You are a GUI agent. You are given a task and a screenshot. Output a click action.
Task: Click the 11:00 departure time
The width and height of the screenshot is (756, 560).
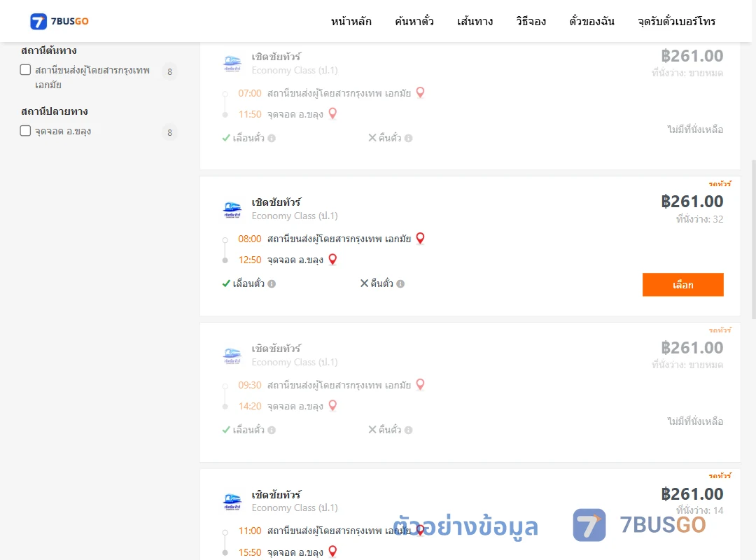(250, 531)
